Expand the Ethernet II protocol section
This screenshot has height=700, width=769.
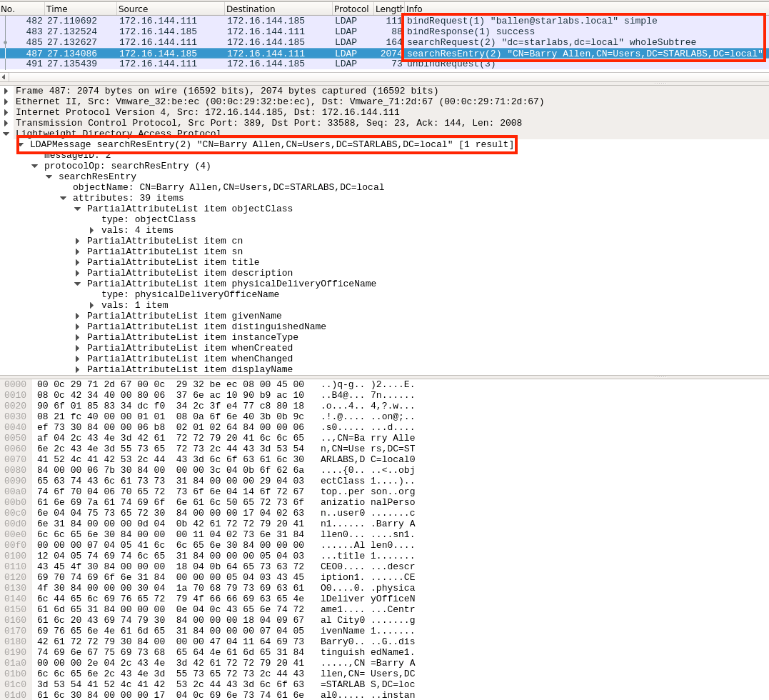point(6,102)
